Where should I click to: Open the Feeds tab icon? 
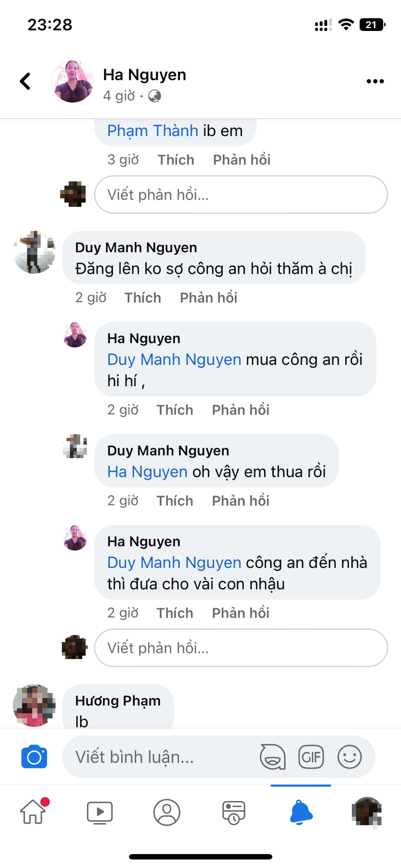(234, 812)
